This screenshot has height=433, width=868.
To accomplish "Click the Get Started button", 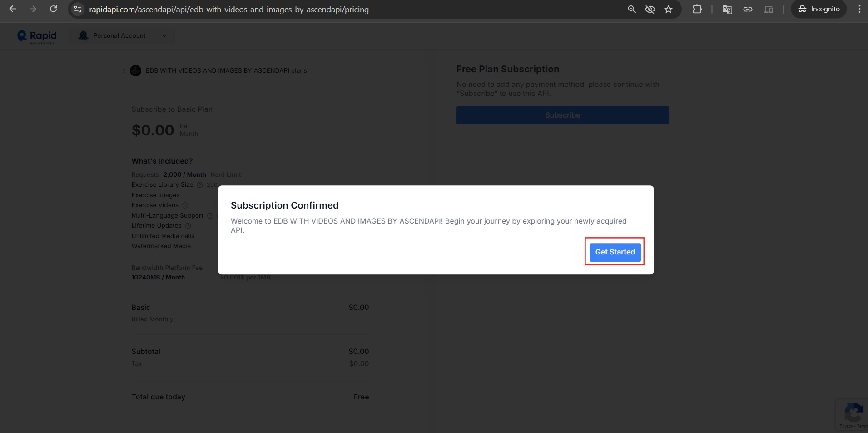I will click(615, 252).
